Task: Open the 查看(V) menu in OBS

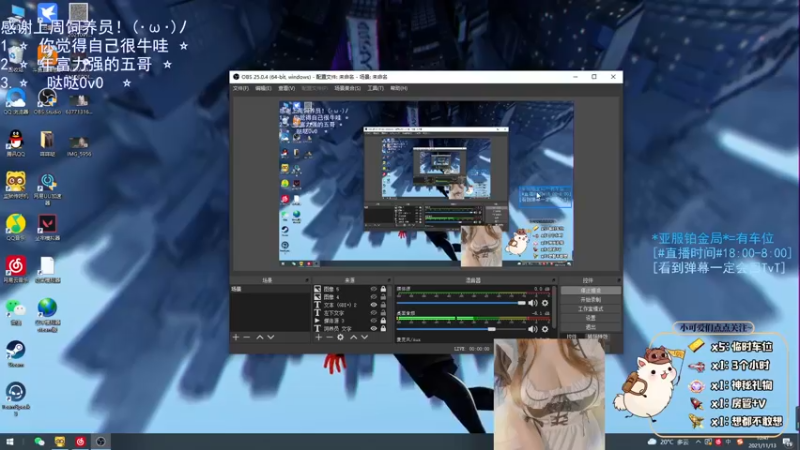Action: (286, 88)
